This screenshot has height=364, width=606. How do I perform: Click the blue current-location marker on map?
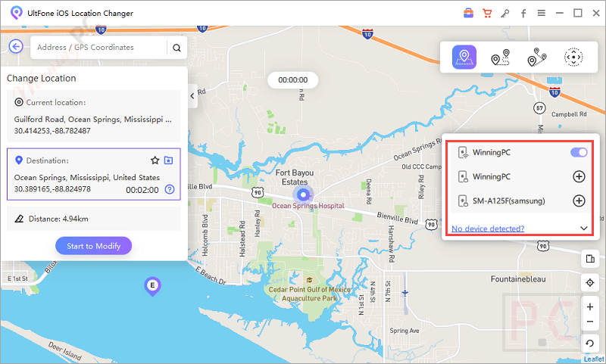(x=304, y=195)
